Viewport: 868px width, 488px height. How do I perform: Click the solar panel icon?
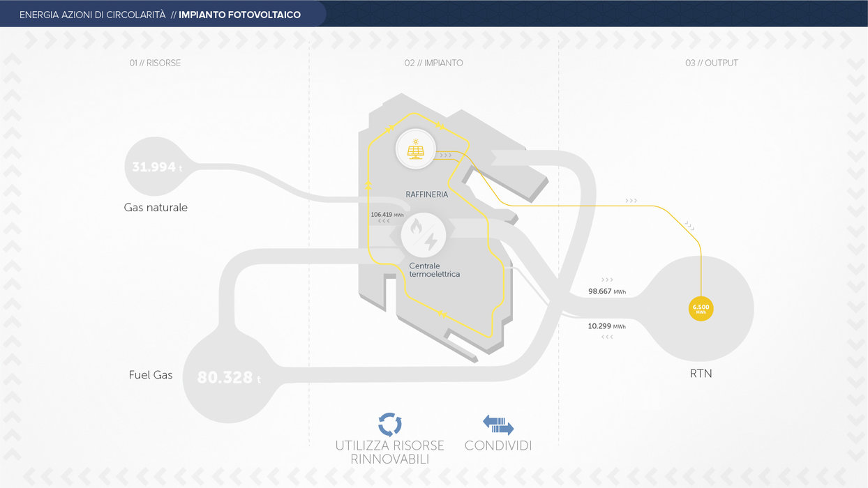tap(416, 149)
